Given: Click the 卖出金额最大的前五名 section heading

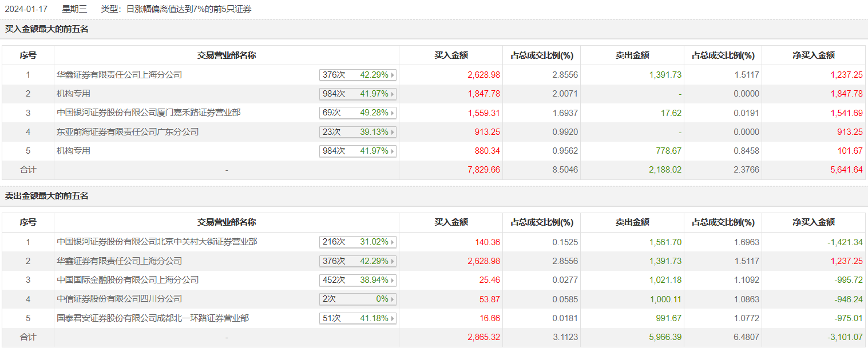Looking at the screenshot, I should point(47,196).
